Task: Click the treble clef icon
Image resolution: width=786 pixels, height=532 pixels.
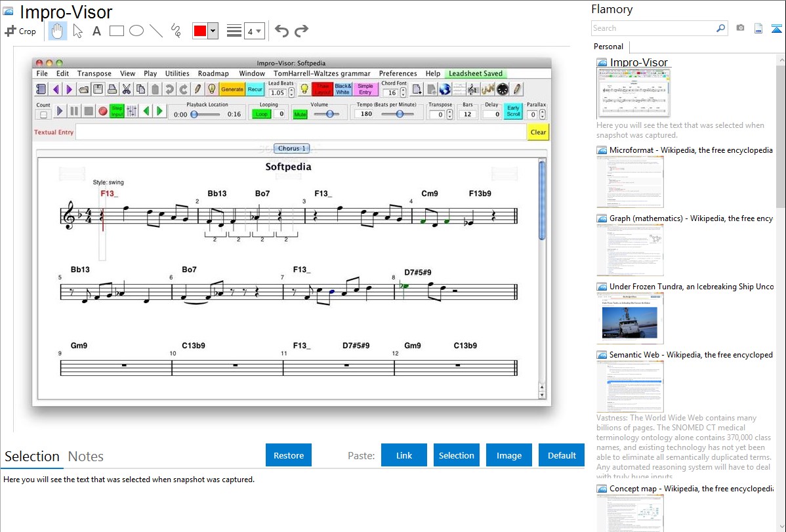Action: click(x=472, y=89)
